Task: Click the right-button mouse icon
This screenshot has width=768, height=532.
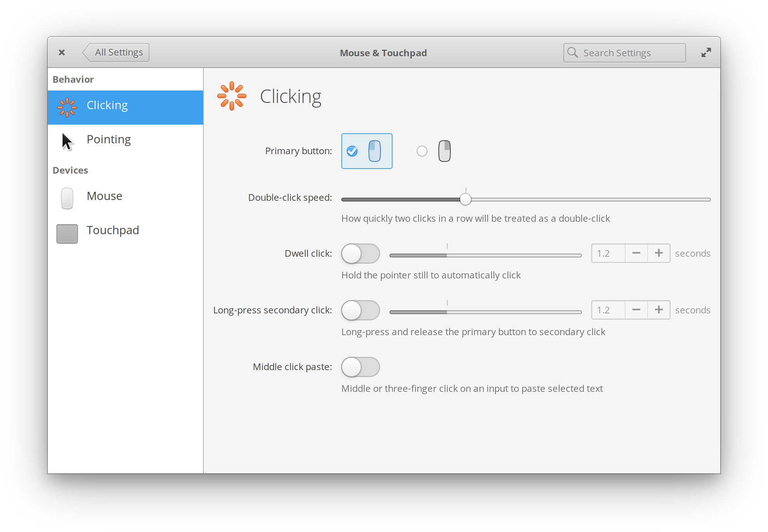Action: click(x=444, y=151)
